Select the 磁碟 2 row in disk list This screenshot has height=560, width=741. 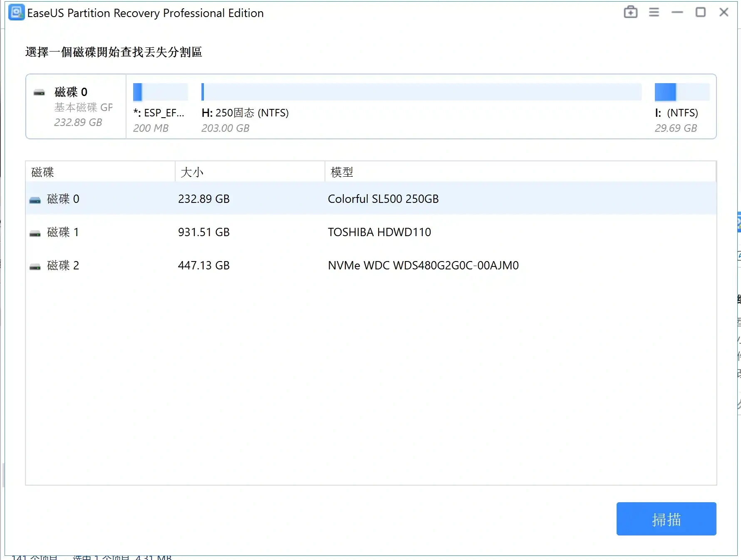[371, 265]
